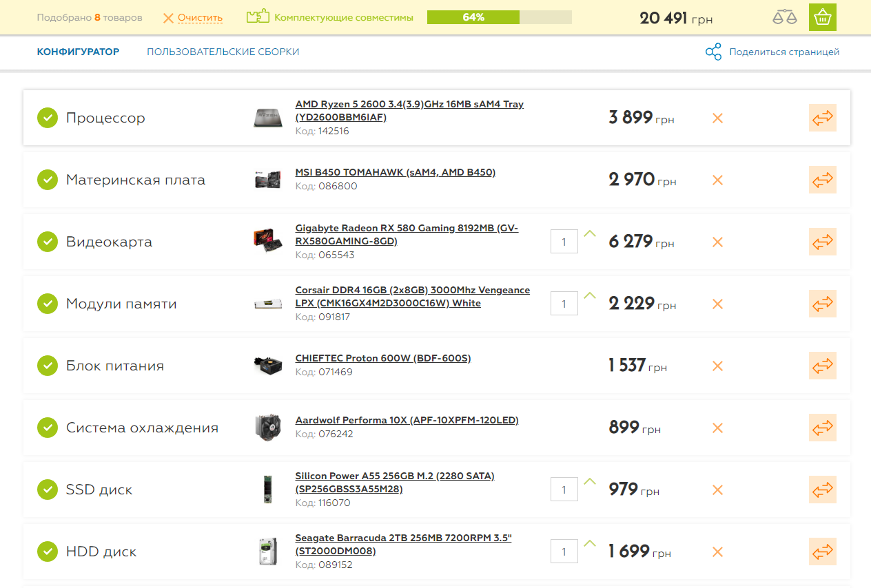The image size is (871, 588).
Task: Remove the MSI B450 TOMAHAWK motherboard
Action: click(x=717, y=180)
